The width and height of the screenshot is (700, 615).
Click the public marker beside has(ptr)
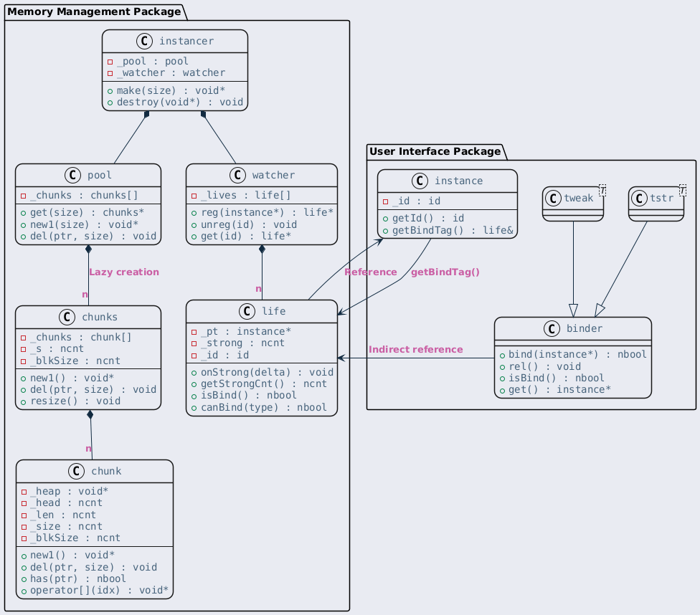pyautogui.click(x=24, y=579)
